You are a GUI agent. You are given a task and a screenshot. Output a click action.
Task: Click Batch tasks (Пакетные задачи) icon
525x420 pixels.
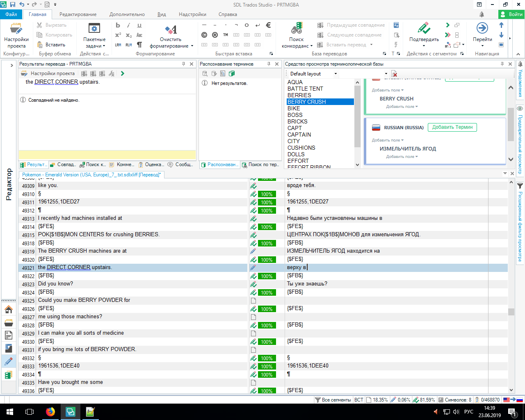(x=94, y=29)
